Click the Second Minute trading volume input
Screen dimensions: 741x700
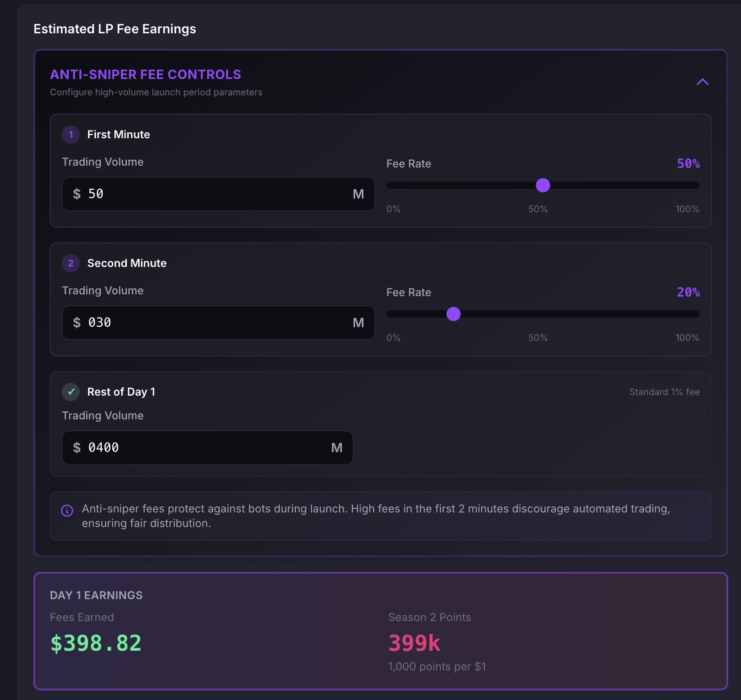point(210,323)
